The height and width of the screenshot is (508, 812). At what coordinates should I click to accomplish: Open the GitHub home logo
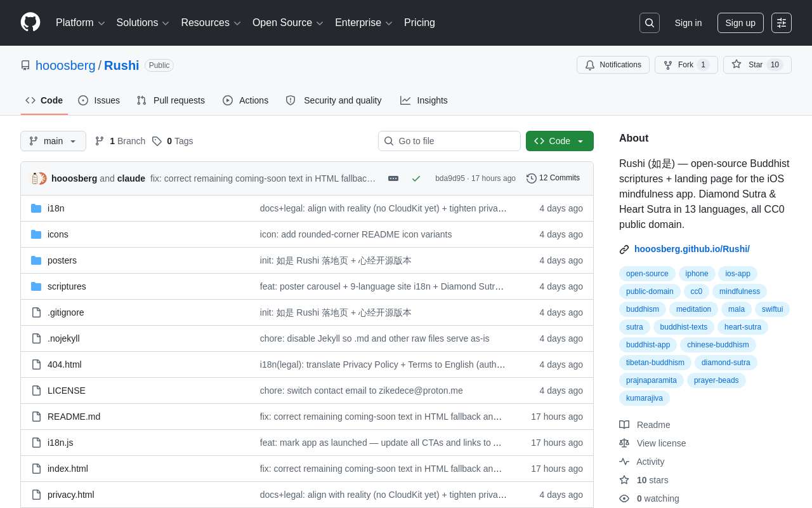point(30,22)
